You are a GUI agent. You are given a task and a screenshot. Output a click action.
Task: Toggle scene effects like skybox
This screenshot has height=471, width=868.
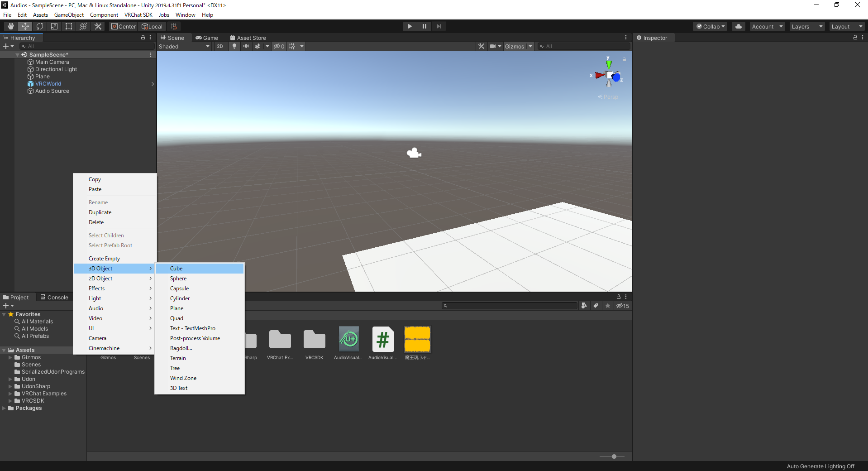(258, 46)
